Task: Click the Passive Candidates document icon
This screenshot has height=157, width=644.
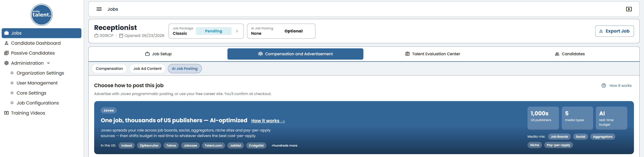Action: pyautogui.click(x=7, y=53)
